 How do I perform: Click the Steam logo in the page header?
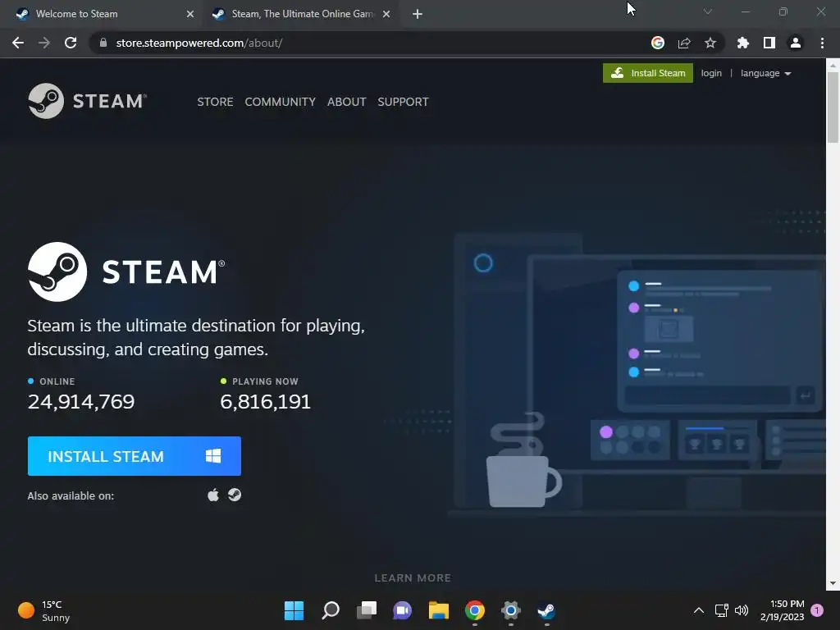click(87, 101)
